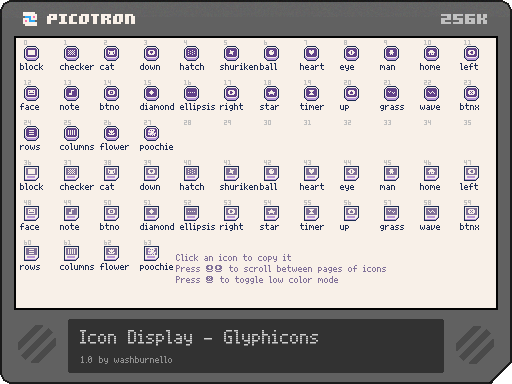Select the rounded rows icon numbered 24
This screenshot has height=384, width=512.
[x=31, y=133]
